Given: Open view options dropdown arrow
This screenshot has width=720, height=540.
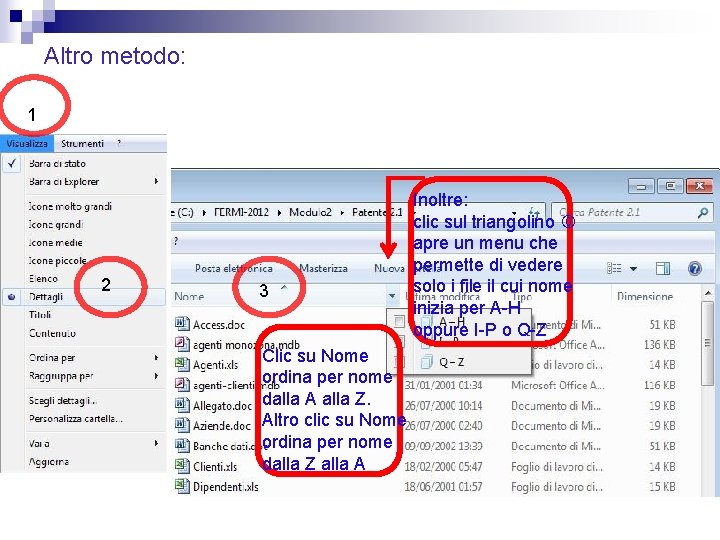Looking at the screenshot, I should pos(633,269).
